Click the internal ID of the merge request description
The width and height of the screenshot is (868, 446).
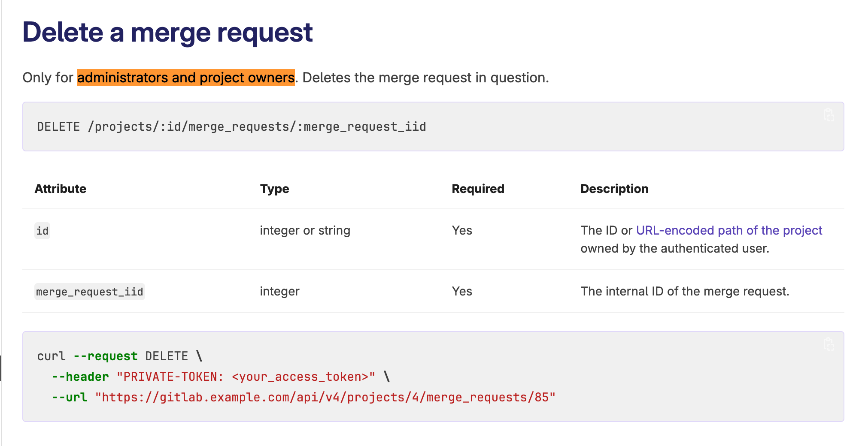[685, 291]
